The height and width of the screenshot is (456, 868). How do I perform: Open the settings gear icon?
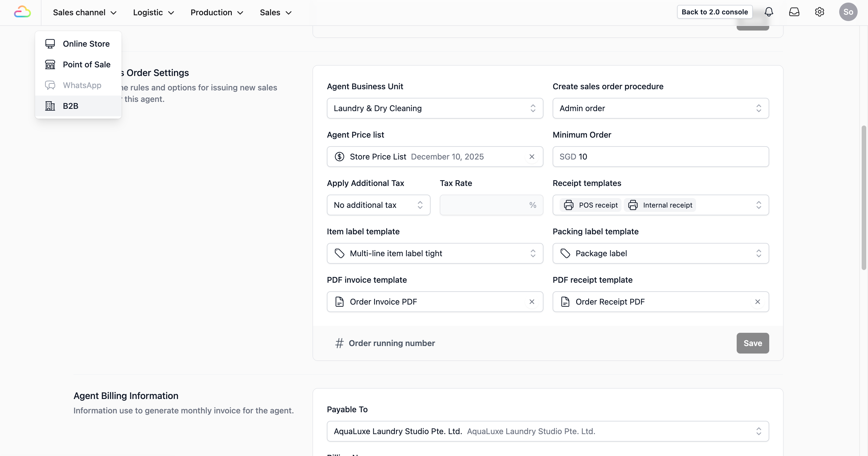click(x=819, y=12)
